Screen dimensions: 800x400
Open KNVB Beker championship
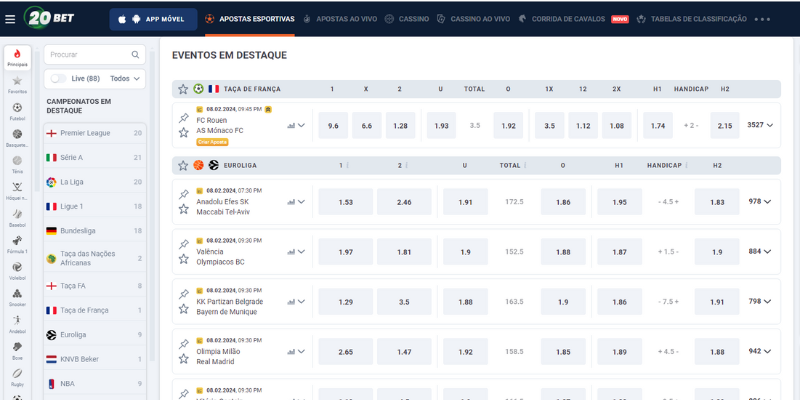point(94,359)
